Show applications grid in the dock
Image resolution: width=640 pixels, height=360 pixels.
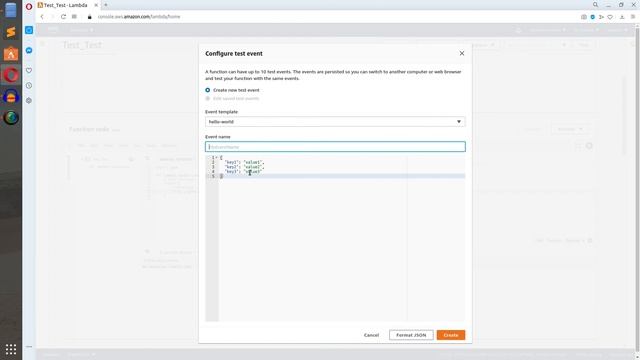tap(11, 349)
